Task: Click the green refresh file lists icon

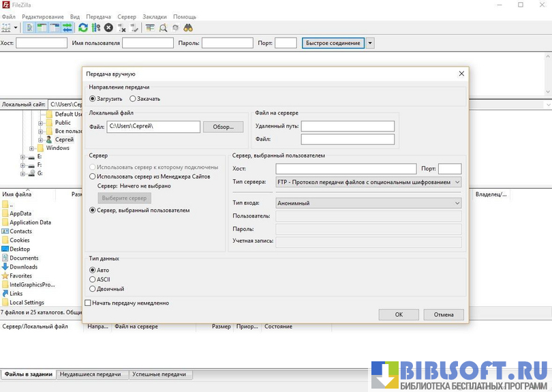Action: coord(83,28)
